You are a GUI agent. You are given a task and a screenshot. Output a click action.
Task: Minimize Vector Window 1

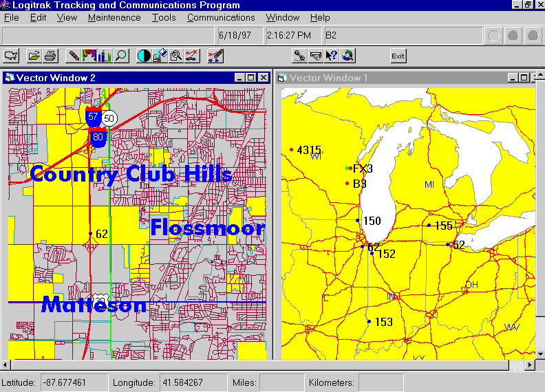pyautogui.click(x=513, y=78)
